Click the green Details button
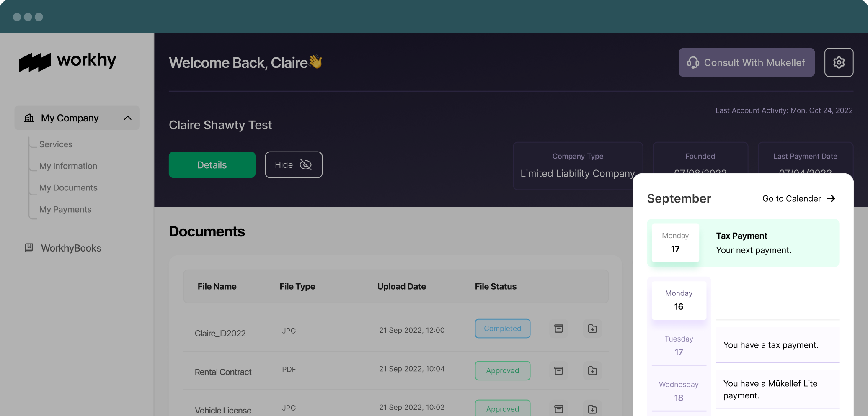The height and width of the screenshot is (416, 868). 212,165
